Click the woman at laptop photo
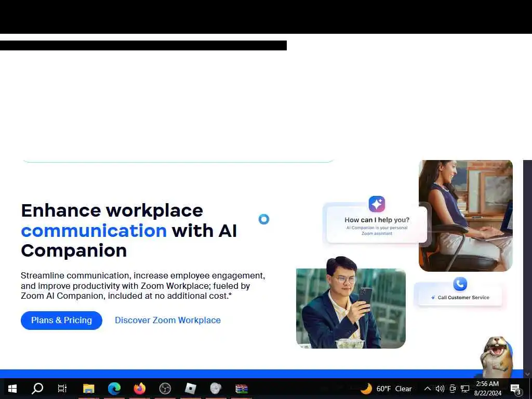The width and height of the screenshot is (532, 399). tap(465, 216)
